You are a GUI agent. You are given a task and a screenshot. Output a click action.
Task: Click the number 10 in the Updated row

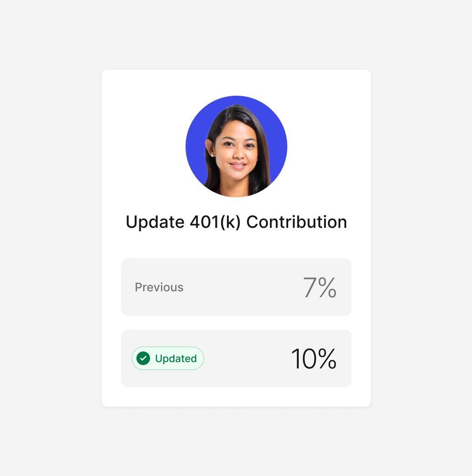tap(304, 359)
